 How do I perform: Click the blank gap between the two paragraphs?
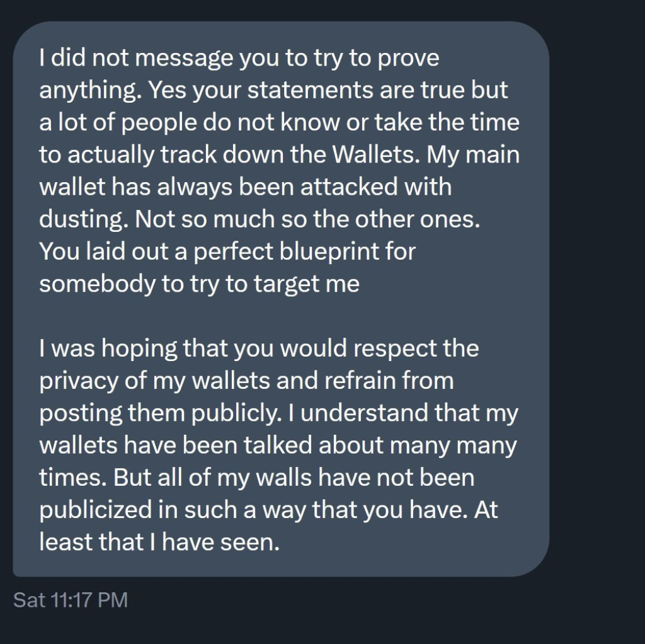281,316
